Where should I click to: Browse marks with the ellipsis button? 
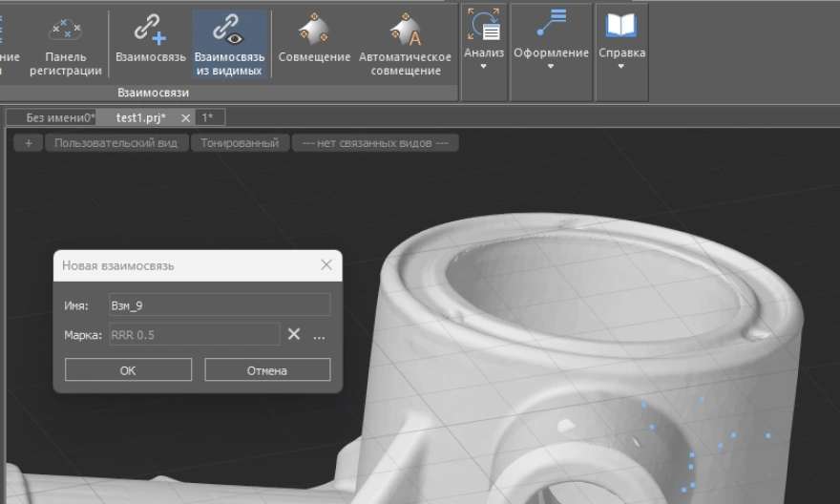[319, 335]
